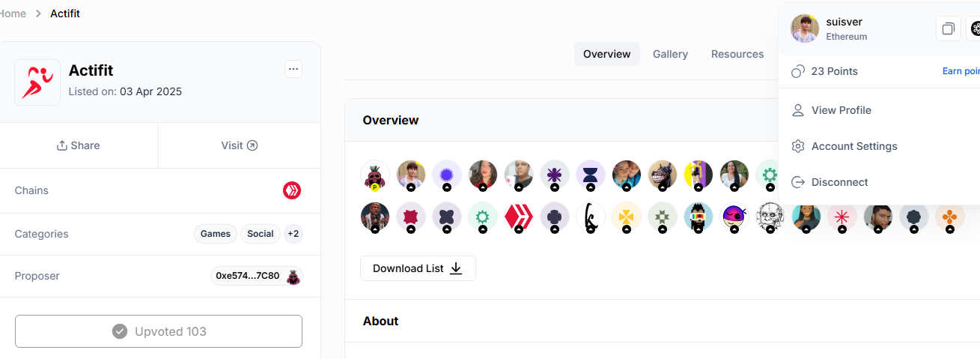Click the 'Listed on: 03 Apr 2025' text
Viewport: 980px width, 359px height.
(125, 91)
